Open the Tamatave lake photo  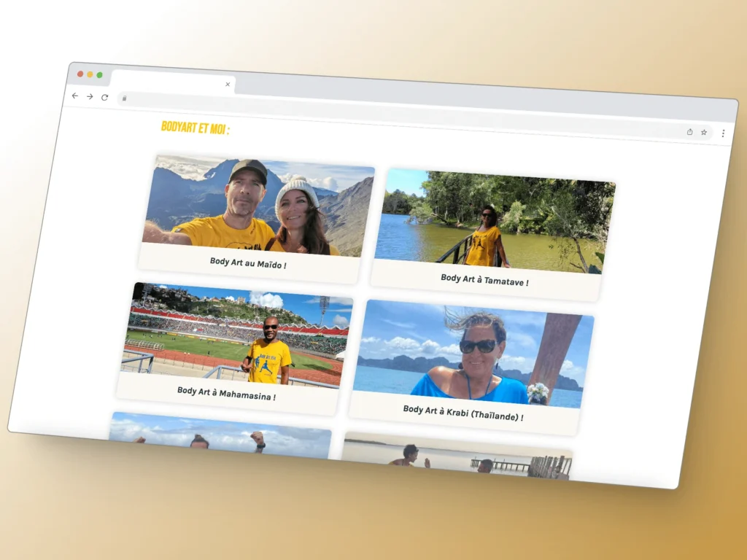496,222
